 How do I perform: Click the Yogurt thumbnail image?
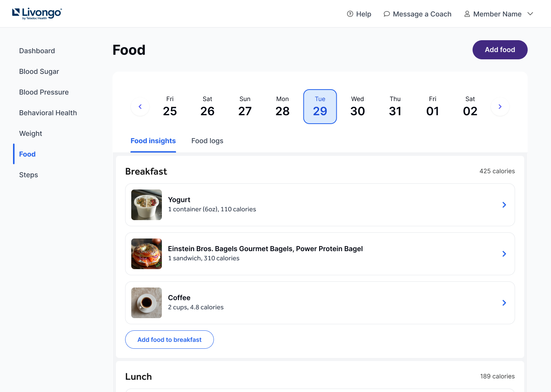coord(146,205)
